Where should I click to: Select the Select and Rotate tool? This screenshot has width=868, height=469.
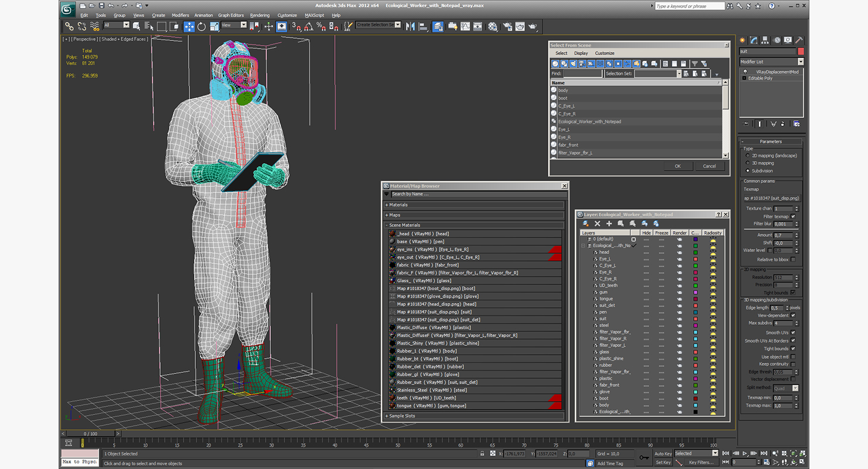[x=202, y=26]
